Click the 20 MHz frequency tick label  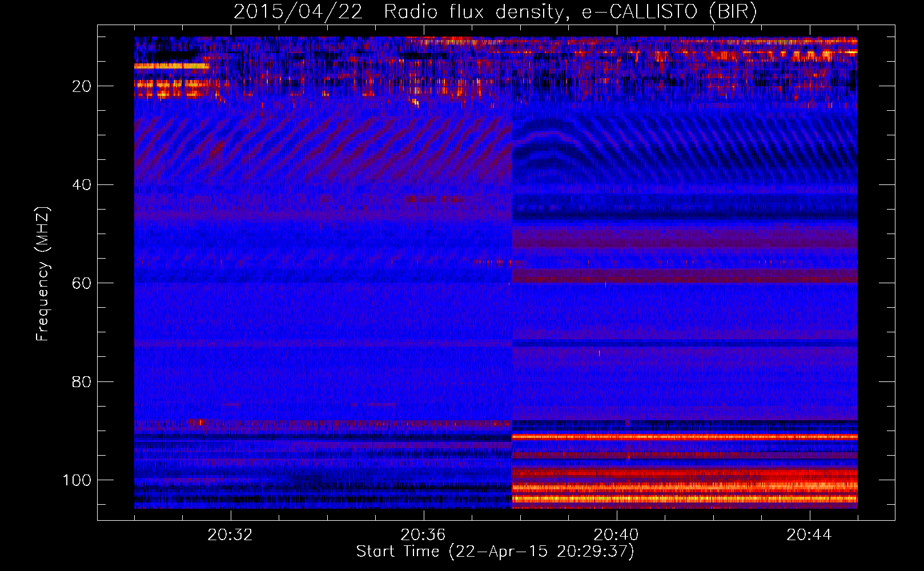82,86
